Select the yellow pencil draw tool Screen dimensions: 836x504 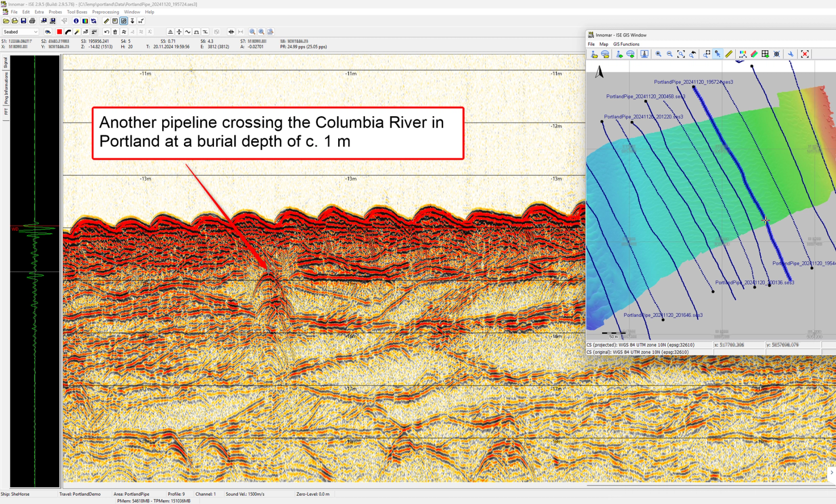tap(77, 32)
